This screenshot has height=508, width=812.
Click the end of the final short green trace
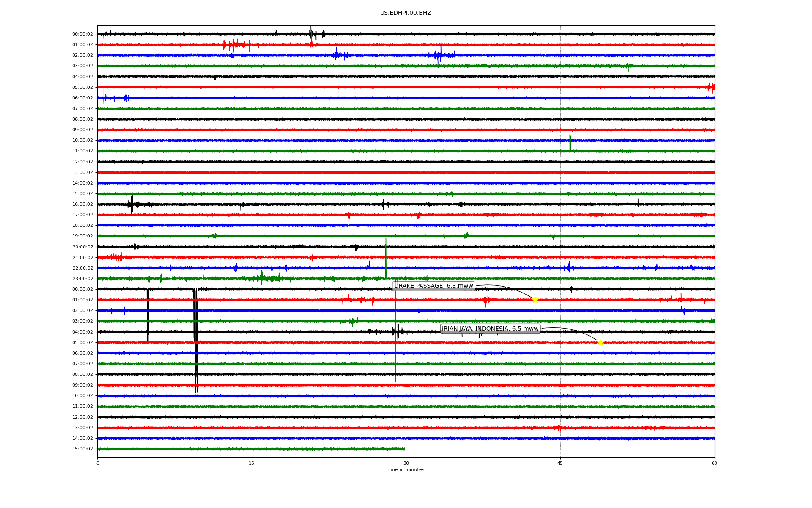[x=404, y=449]
